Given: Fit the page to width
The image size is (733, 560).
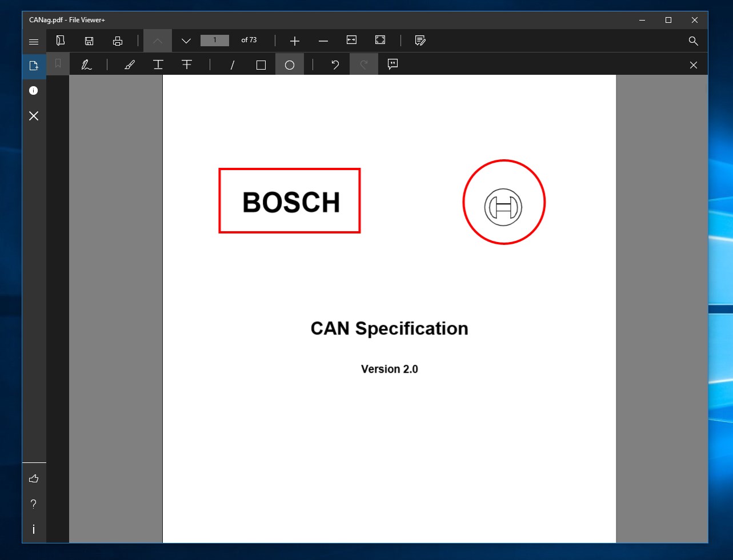Looking at the screenshot, I should point(352,40).
